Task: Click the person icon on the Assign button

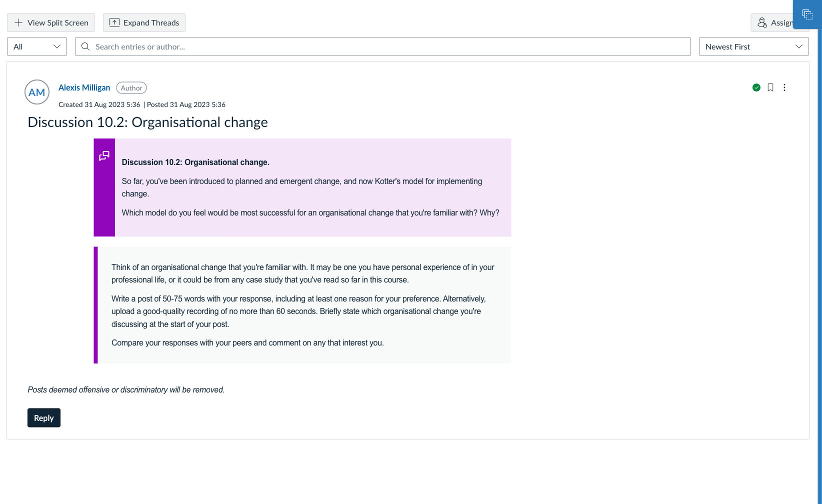Action: click(762, 22)
